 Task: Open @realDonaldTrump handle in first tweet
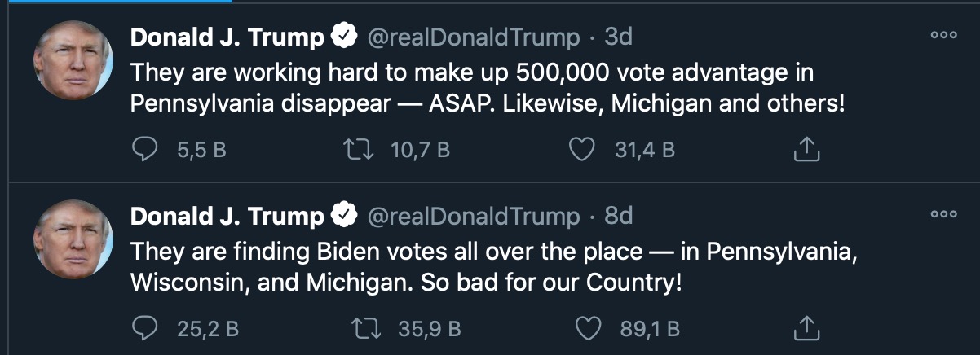pos(475,37)
